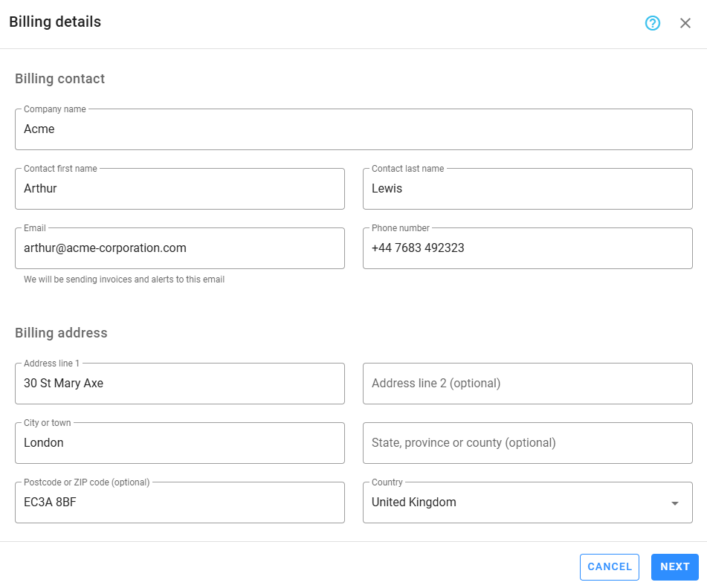Screen dimensions: 707x588
Task: Click the Billing details dialog title
Action: coord(55,22)
